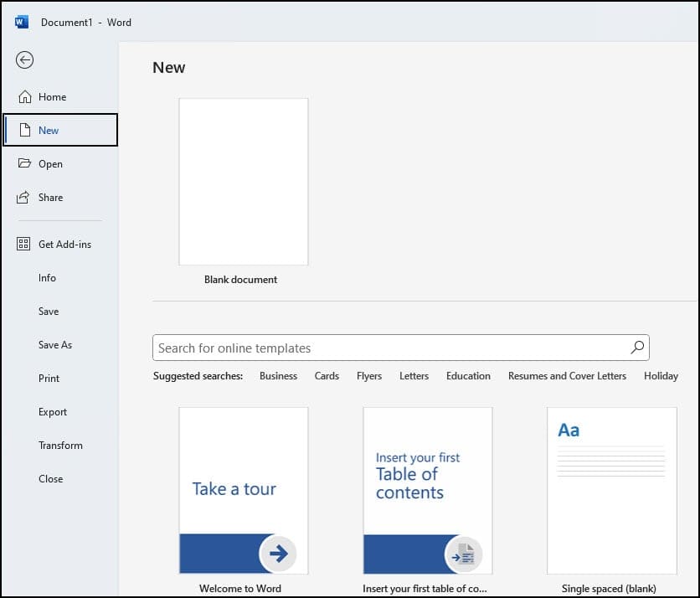Click the New page icon in sidebar

[25, 130]
